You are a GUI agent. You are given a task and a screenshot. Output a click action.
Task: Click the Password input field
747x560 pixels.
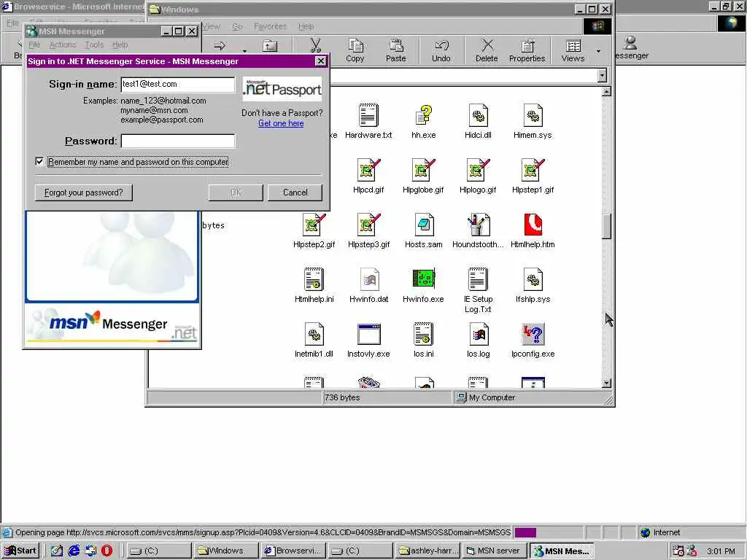click(178, 141)
